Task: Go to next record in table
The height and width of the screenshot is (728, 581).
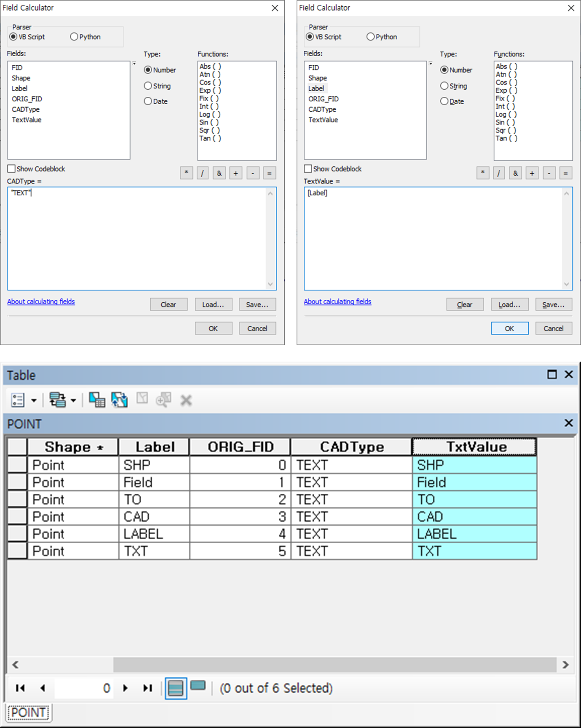Action: coord(125,688)
